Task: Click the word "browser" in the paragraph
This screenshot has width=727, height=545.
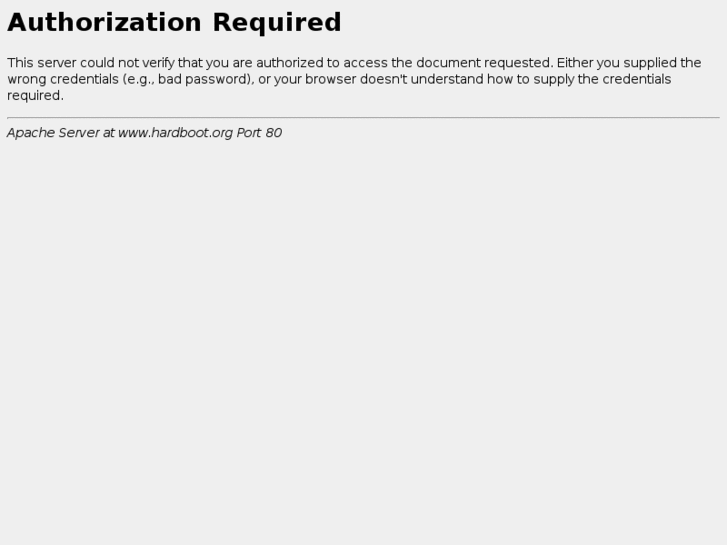Action: (x=331, y=79)
